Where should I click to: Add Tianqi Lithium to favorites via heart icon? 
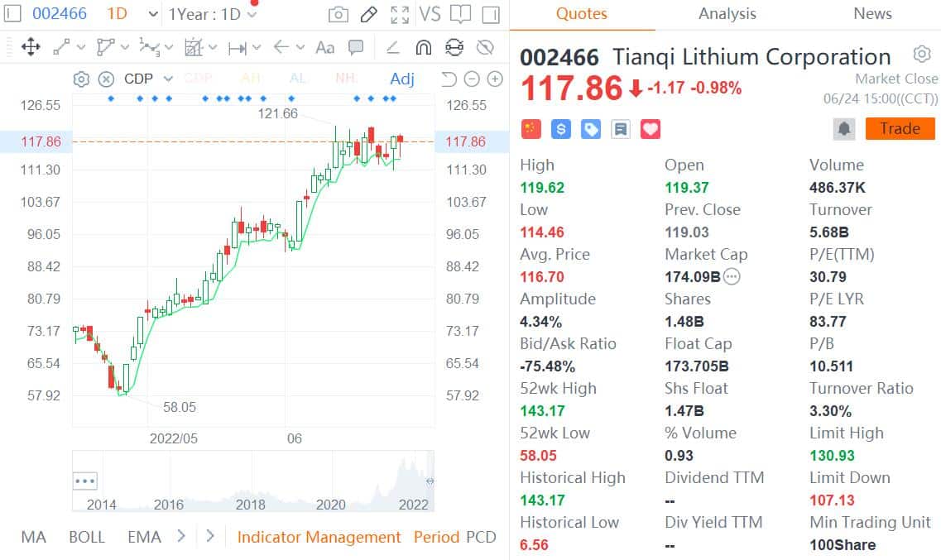651,128
